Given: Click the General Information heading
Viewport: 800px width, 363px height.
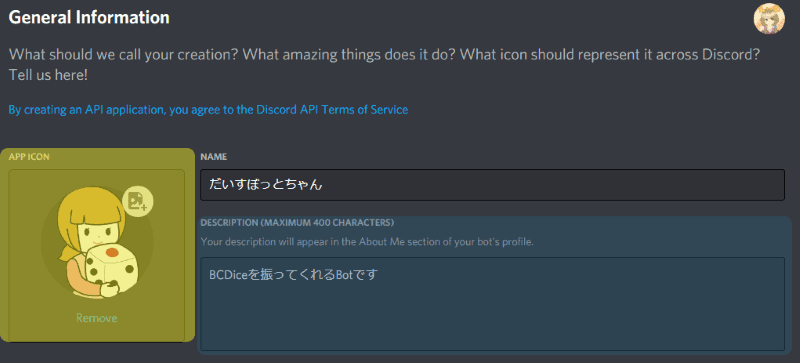Looking at the screenshot, I should [89, 17].
